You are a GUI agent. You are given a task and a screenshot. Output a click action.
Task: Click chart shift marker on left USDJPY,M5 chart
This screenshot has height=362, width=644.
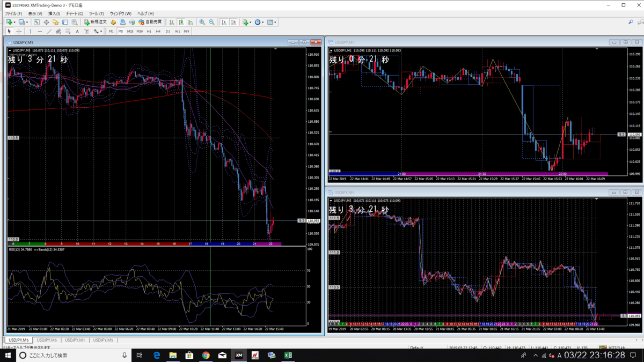275,49
